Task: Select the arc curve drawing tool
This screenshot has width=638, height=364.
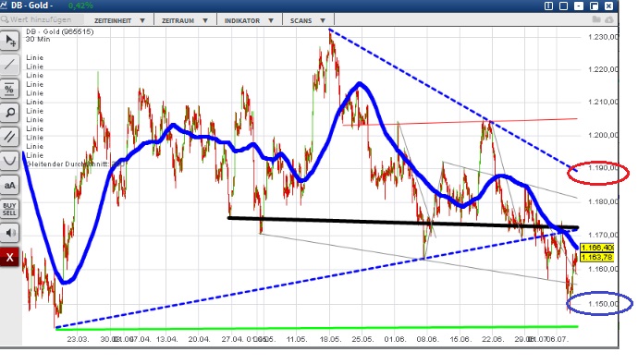Action: 10,161
